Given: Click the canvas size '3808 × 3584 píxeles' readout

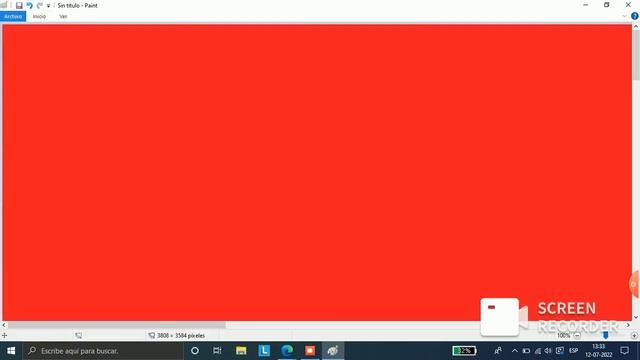Looking at the screenshot, I should tap(181, 336).
